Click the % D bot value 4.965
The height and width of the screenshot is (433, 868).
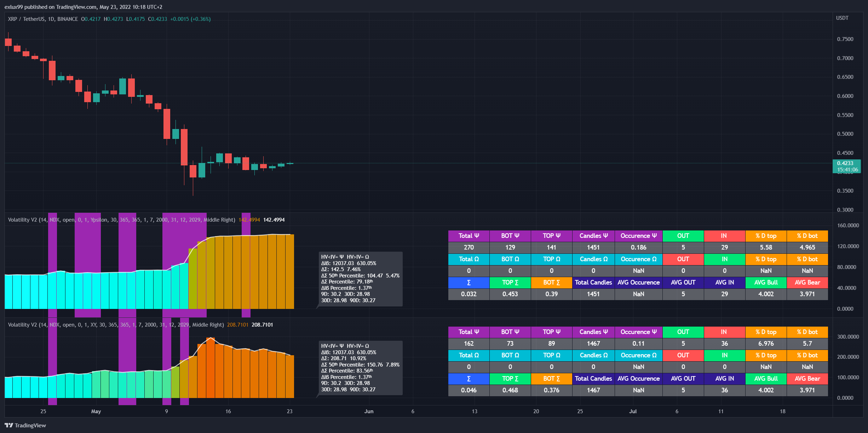point(807,247)
